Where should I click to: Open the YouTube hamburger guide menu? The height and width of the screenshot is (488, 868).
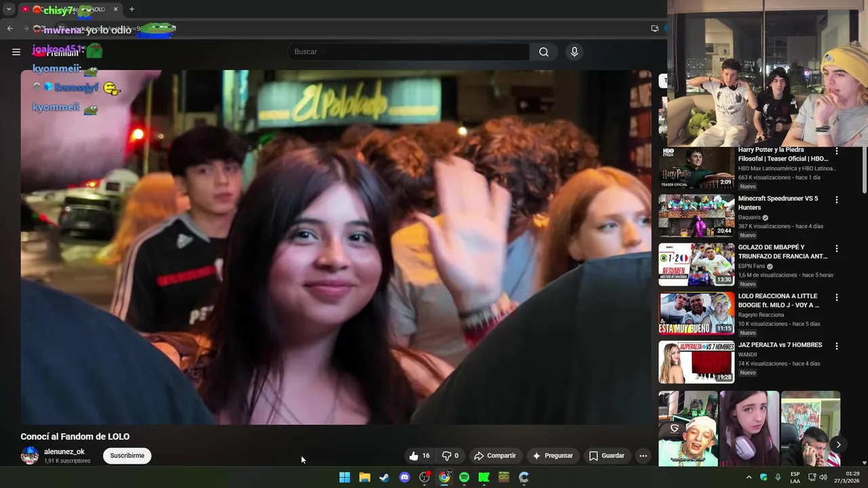[x=16, y=52]
